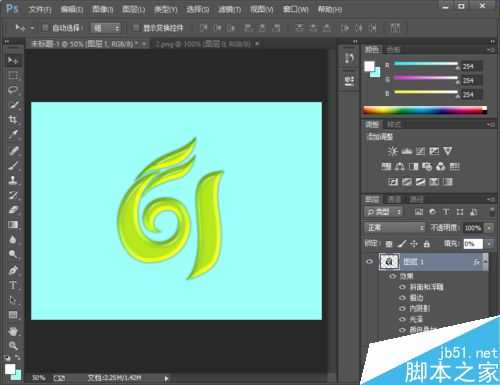This screenshot has height=385, width=500.
Task: Select the Lasso tool
Action: [x=13, y=90]
